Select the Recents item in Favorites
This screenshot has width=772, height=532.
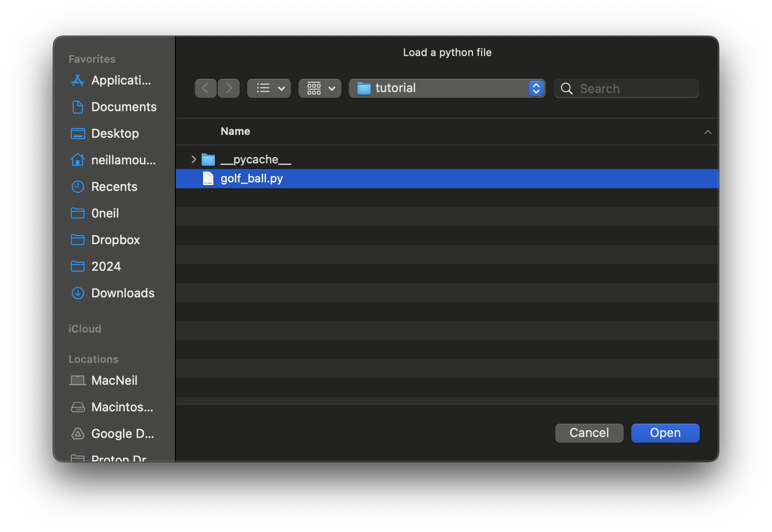pyautogui.click(x=114, y=187)
